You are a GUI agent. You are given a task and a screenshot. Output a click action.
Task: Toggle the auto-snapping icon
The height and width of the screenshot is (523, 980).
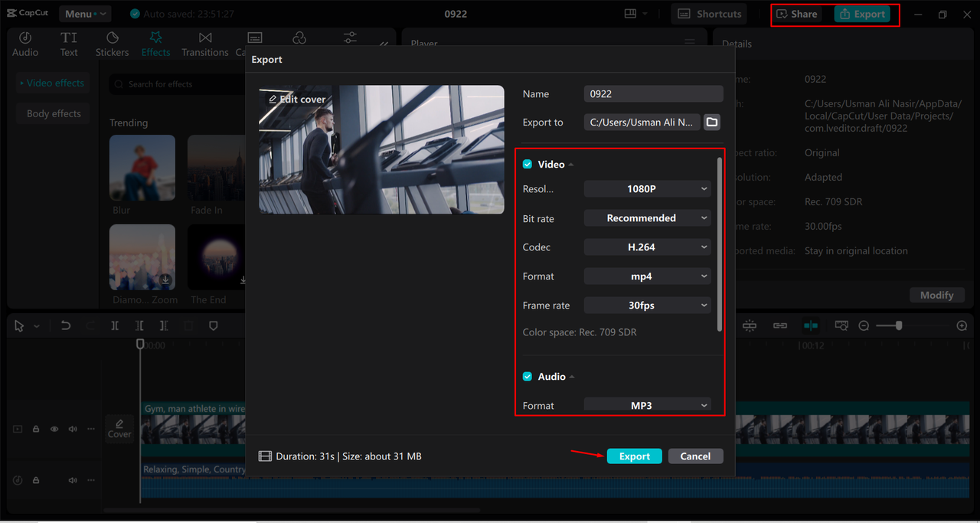(811, 325)
